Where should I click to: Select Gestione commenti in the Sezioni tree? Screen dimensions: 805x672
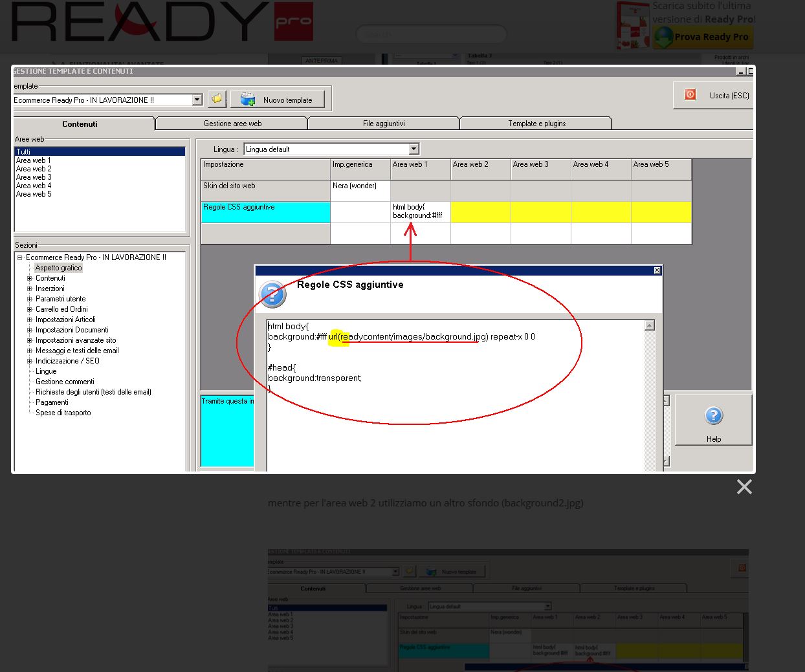click(65, 382)
